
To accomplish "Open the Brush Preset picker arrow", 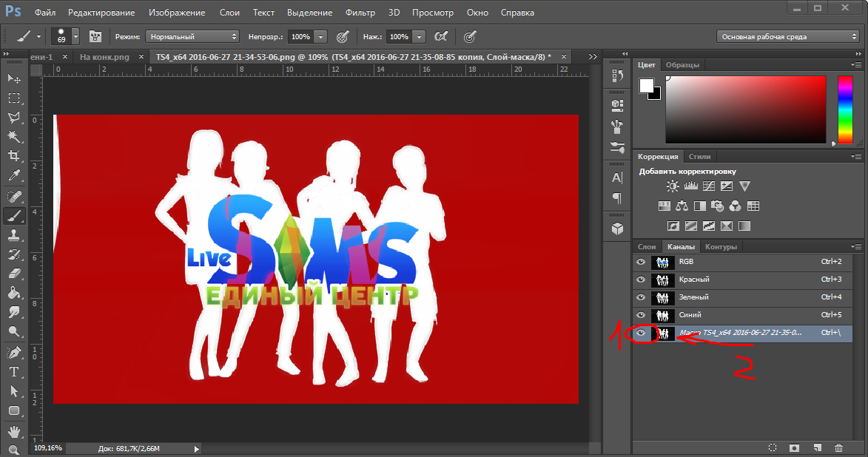I will pyautogui.click(x=75, y=36).
